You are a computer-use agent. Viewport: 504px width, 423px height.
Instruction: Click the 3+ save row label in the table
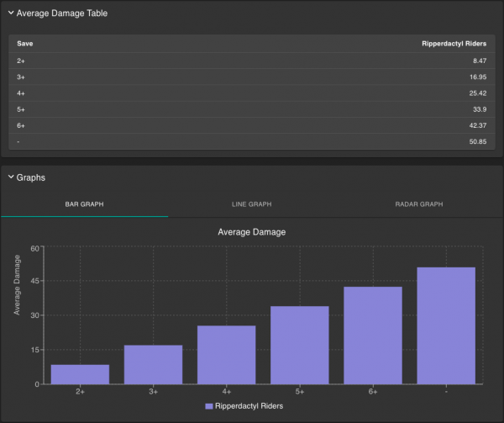[21, 77]
